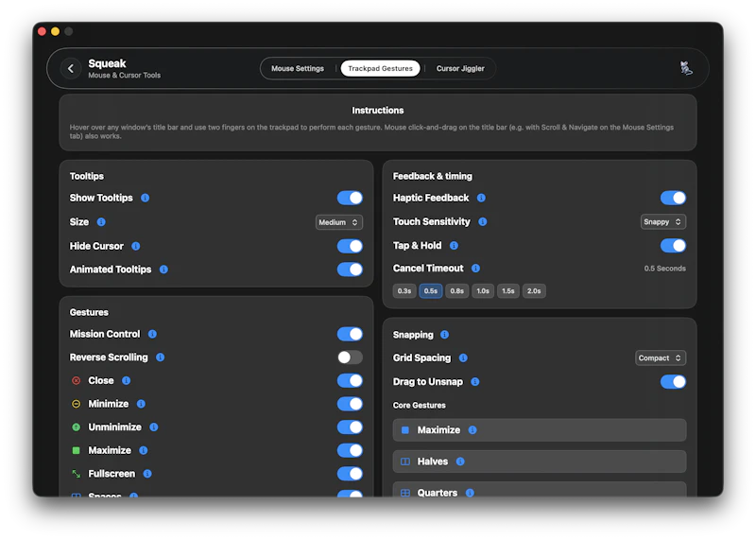Click the green Unminimize gesture icon
The height and width of the screenshot is (540, 756).
coord(77,427)
